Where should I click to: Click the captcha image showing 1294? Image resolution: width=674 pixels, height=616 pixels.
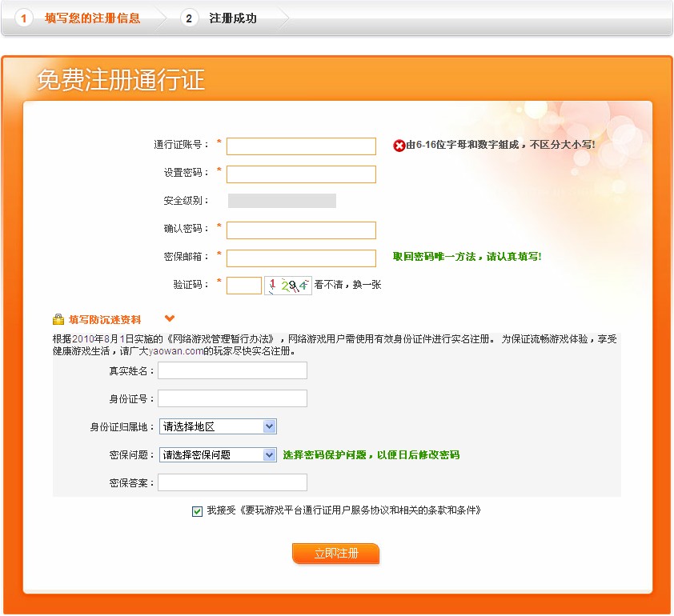tap(287, 285)
